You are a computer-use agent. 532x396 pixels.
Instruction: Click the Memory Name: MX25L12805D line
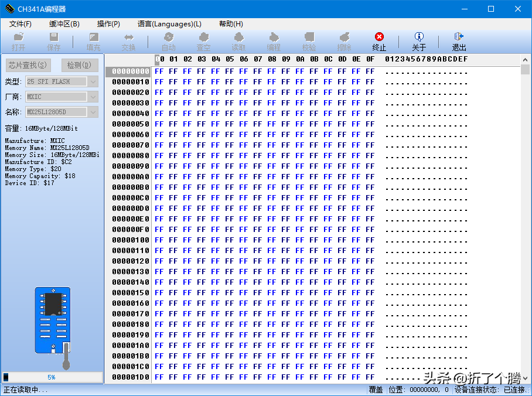click(47, 148)
